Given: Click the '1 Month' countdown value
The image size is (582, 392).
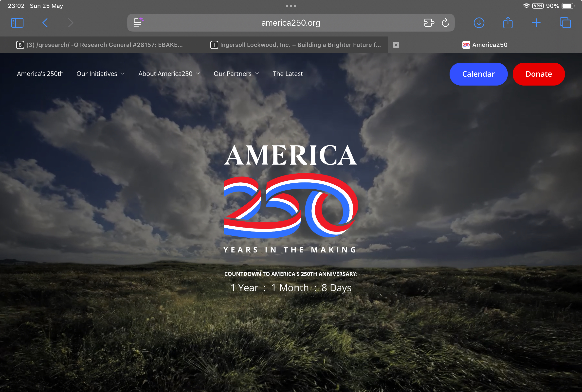Looking at the screenshot, I should point(290,288).
